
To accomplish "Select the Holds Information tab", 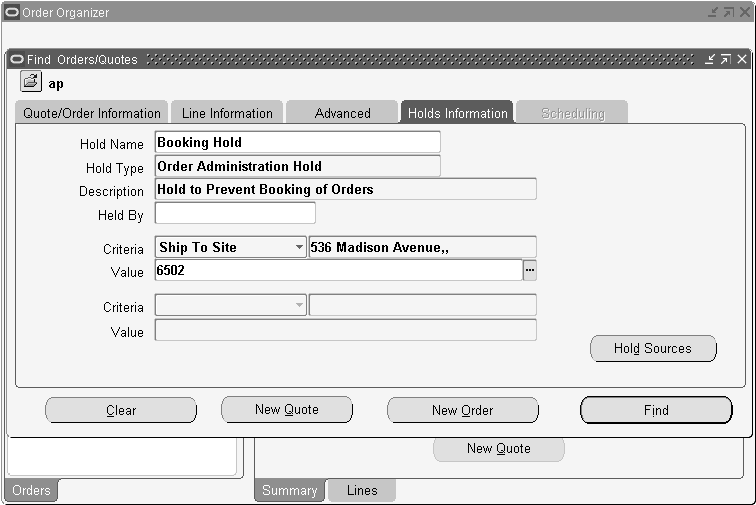I will coord(458,113).
